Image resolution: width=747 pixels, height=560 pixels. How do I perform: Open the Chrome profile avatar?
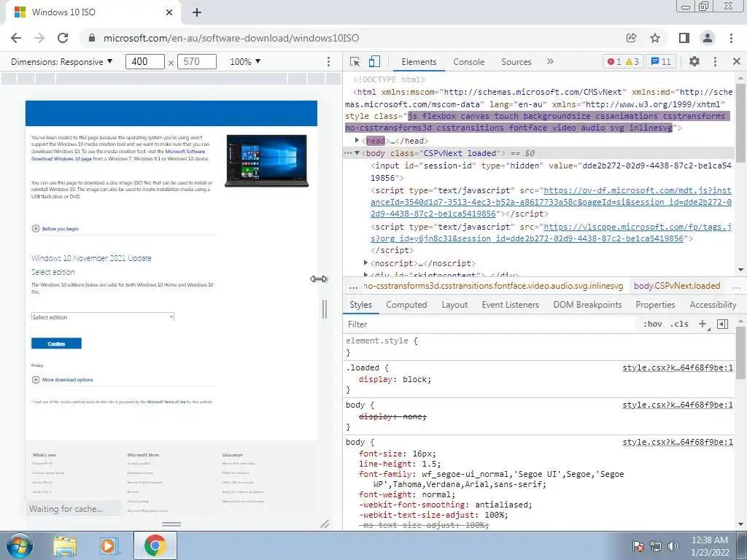pyautogui.click(x=708, y=38)
